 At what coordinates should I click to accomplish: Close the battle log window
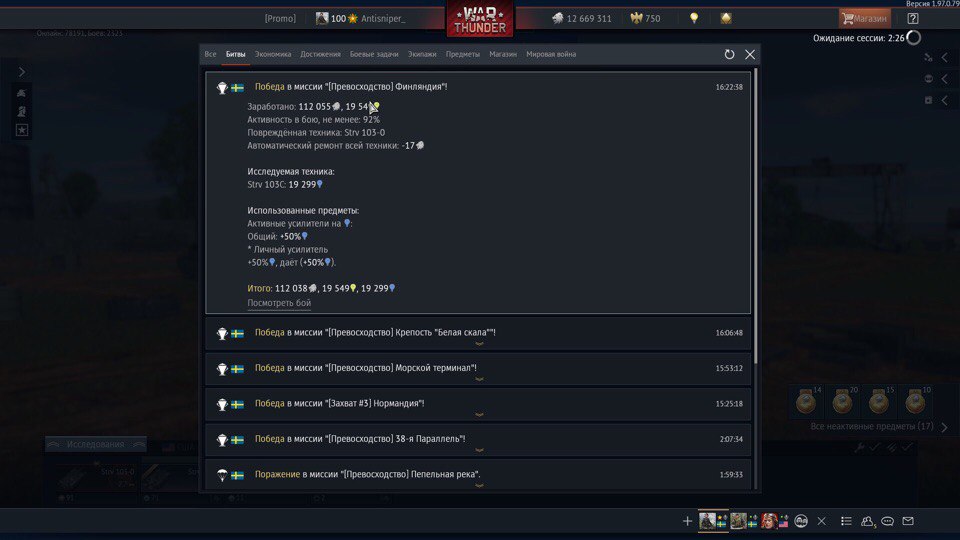coord(750,54)
